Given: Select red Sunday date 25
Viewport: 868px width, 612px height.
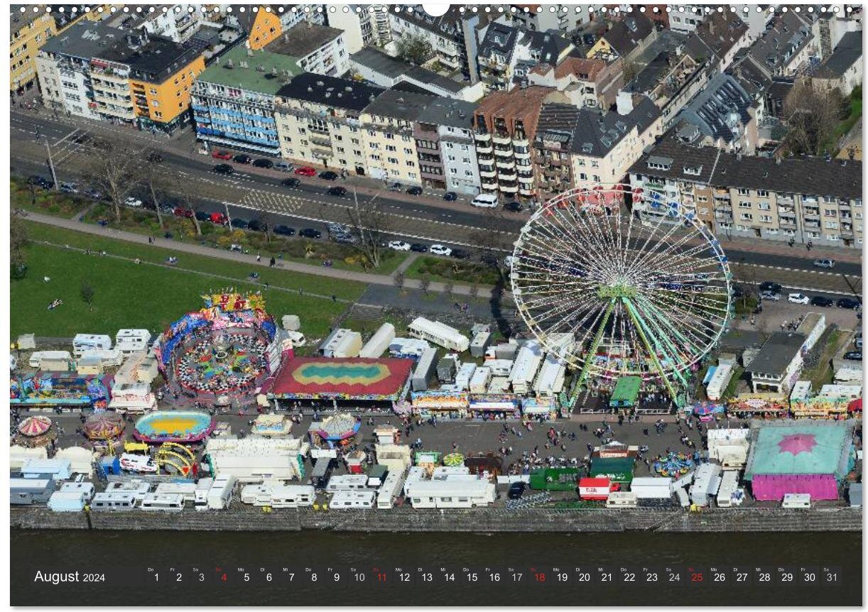Looking at the screenshot, I should [697, 577].
